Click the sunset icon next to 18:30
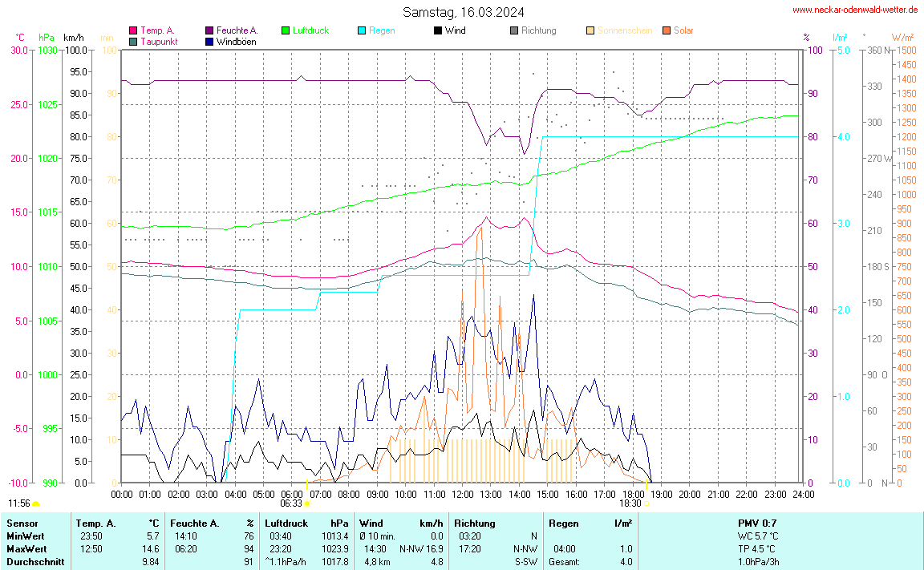Screen dimensions: 924x570 647,503
